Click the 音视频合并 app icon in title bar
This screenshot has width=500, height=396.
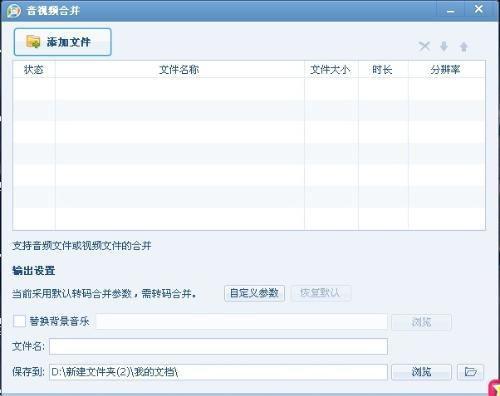14,11
